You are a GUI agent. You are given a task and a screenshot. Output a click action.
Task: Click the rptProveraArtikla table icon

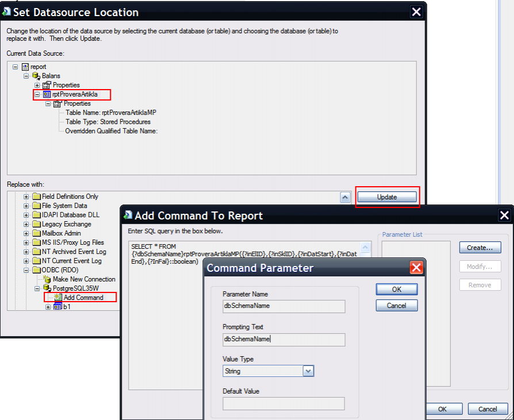pyautogui.click(x=47, y=94)
